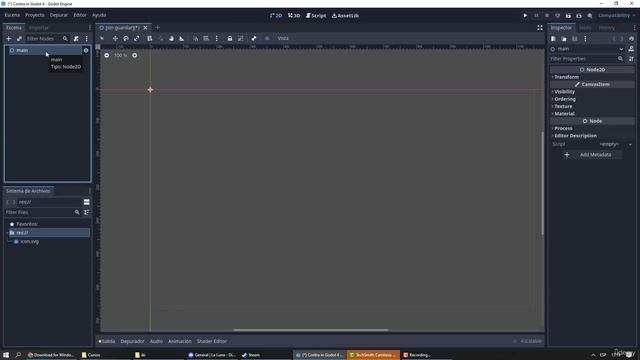Open the AssetLib workspace
640x360 pixels.
tap(345, 16)
